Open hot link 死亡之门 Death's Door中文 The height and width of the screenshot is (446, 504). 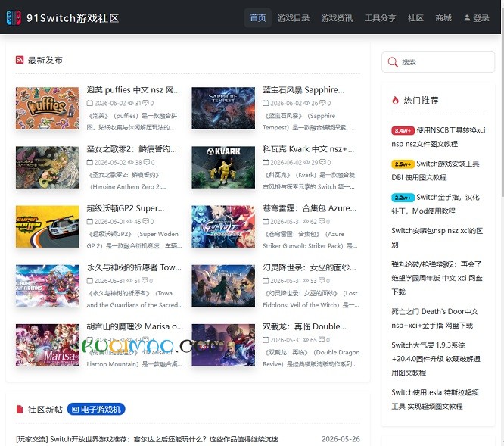coord(435,318)
